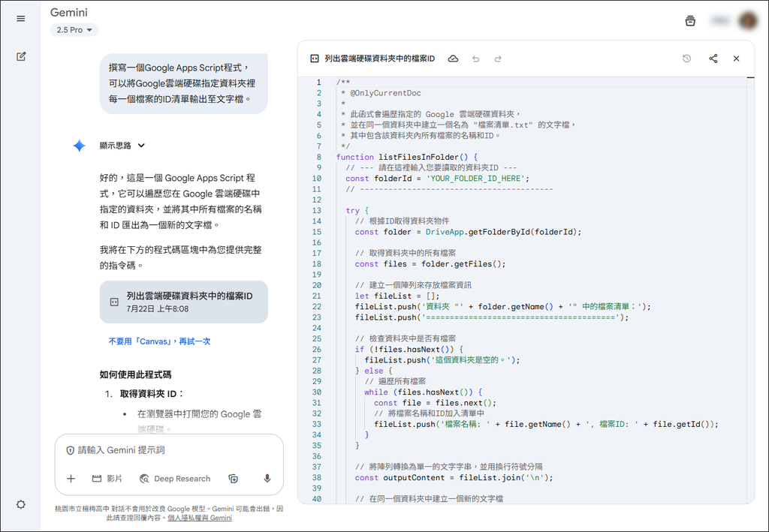The width and height of the screenshot is (769, 532).
Task: Click line 22 fileList.push 資料夾 code
Action: click(502, 307)
